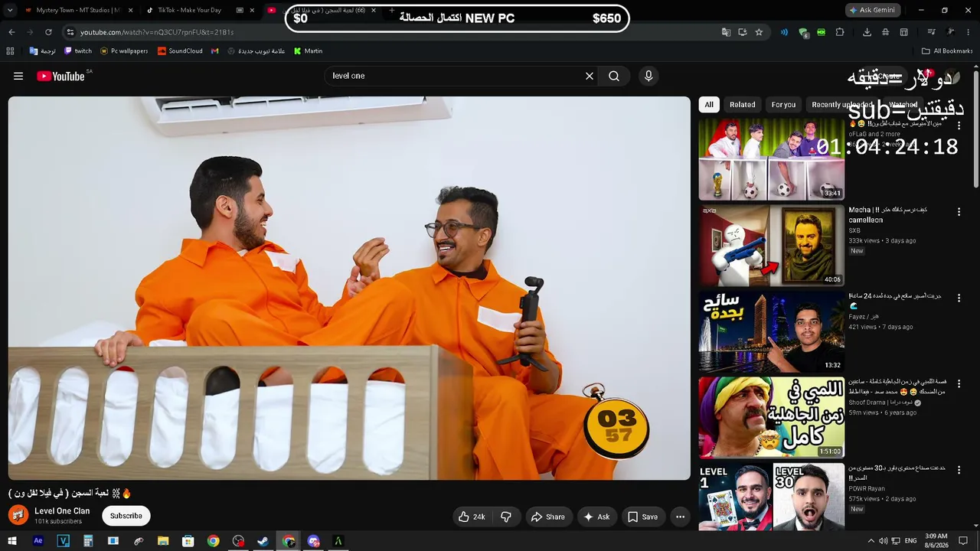This screenshot has width=980, height=551.
Task: Clear the 'level one' search text
Action: (590, 76)
